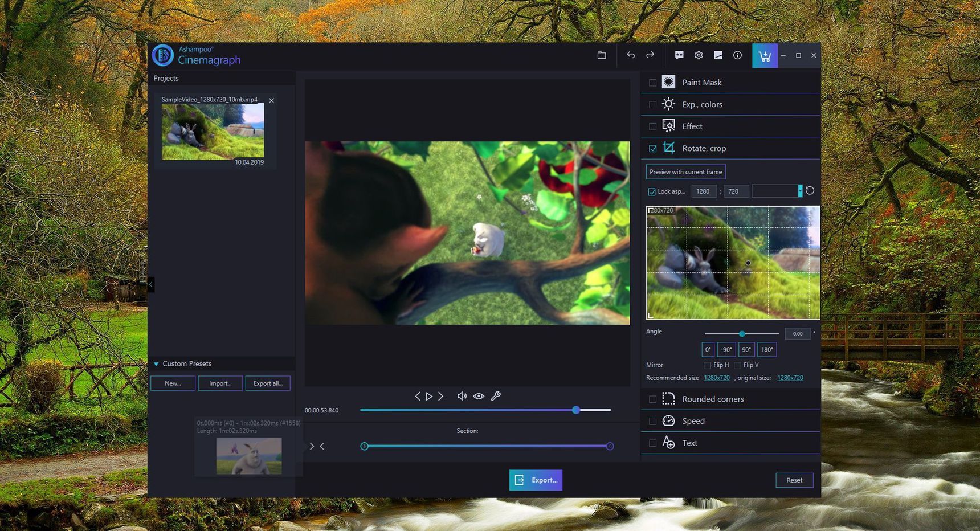
Task: Click the set section end marker arrow
Action: click(322, 446)
